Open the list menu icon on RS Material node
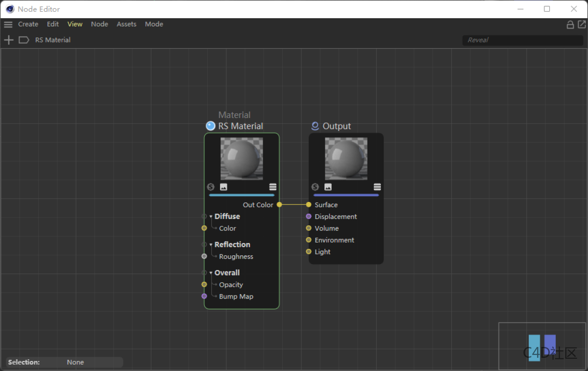This screenshot has width=588, height=371. pos(273,187)
